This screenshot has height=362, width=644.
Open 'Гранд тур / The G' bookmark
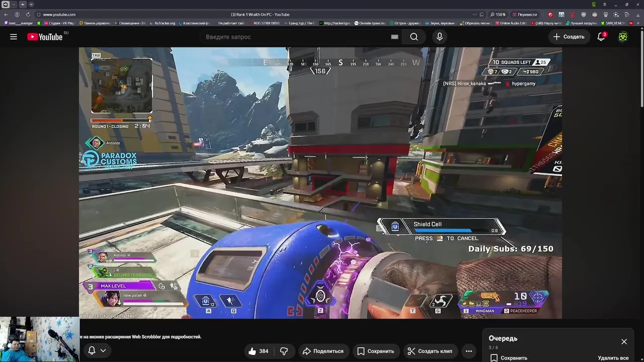click(x=299, y=23)
